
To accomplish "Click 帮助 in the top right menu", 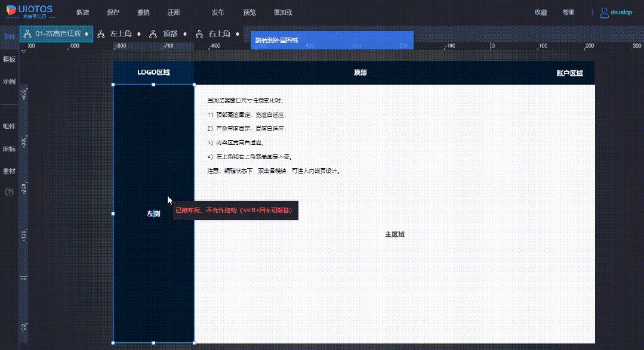I will click(568, 11).
